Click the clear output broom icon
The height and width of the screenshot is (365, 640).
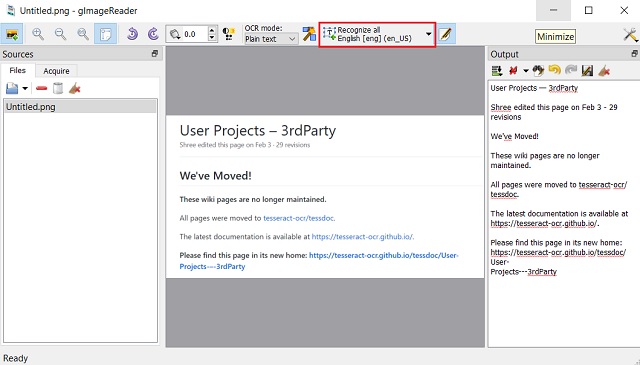tap(604, 71)
